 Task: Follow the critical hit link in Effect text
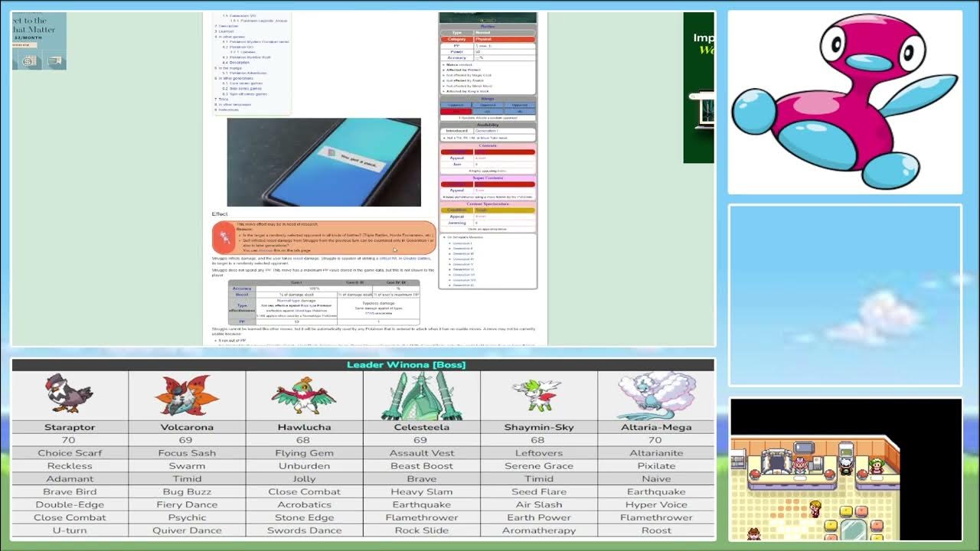[x=388, y=259]
